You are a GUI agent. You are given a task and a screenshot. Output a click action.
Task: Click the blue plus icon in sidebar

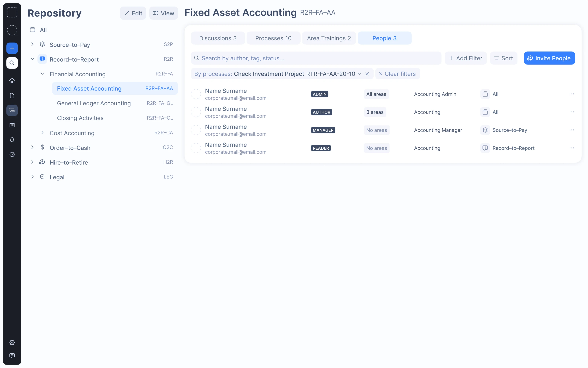click(x=12, y=48)
